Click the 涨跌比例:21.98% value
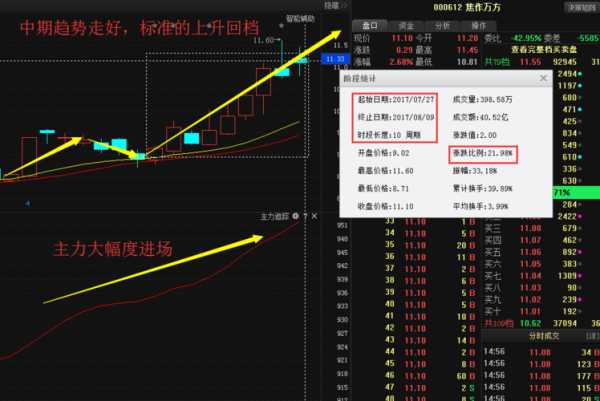The image size is (600, 401). click(483, 153)
